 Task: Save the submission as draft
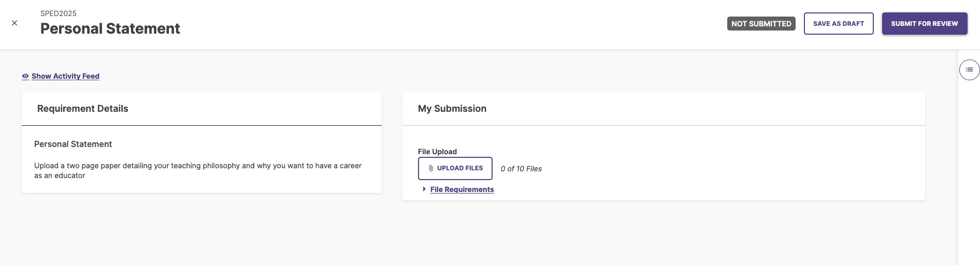click(839, 24)
